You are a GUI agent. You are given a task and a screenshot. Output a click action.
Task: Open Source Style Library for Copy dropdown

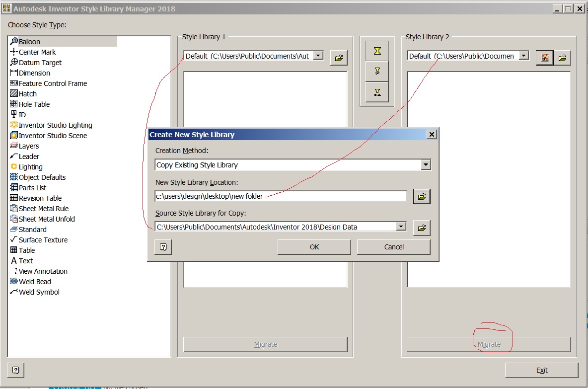(401, 227)
